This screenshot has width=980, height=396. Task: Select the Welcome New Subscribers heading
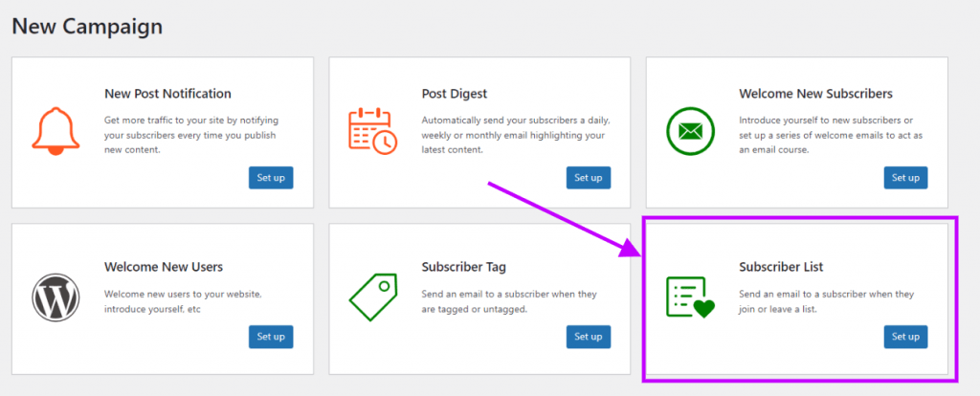815,94
